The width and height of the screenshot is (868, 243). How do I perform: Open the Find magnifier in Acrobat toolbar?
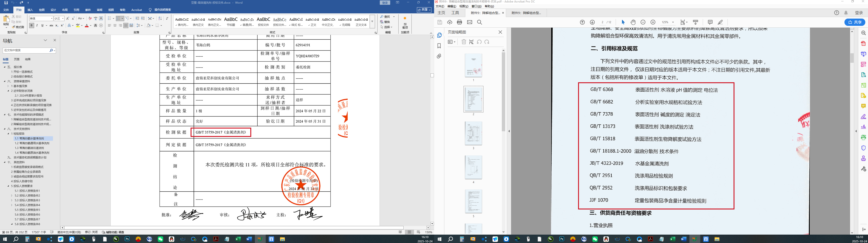479,22
